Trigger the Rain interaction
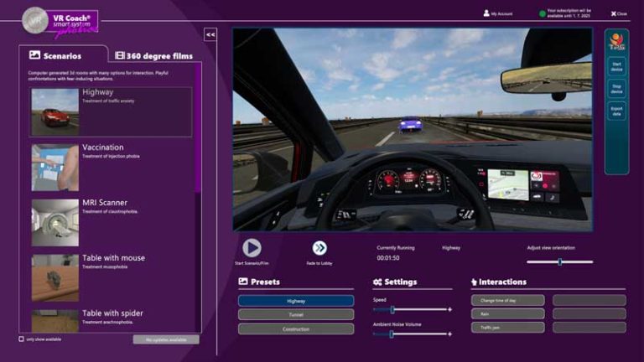The height and width of the screenshot is (362, 644). 507,314
